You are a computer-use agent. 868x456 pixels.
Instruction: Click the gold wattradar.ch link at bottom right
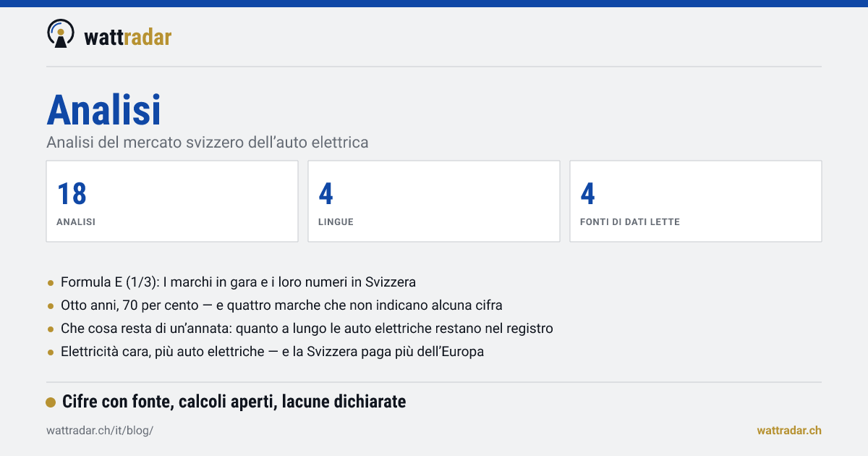(x=789, y=430)
